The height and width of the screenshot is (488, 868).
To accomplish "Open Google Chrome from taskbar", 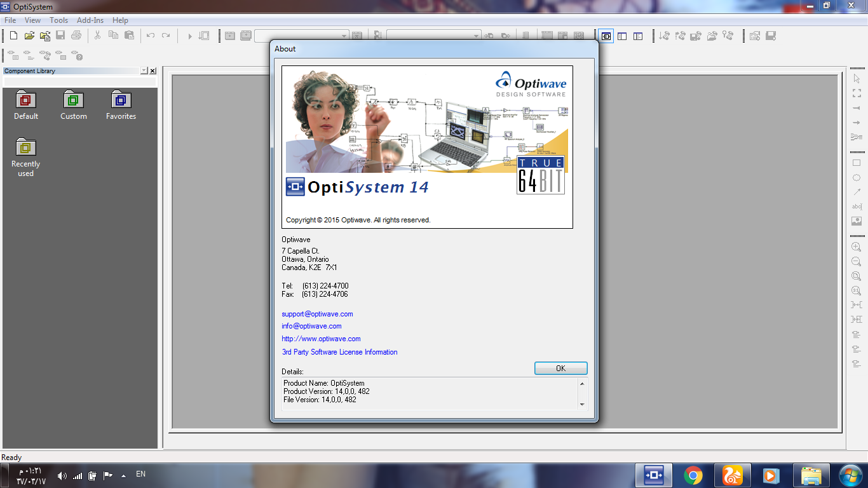I will (x=693, y=475).
